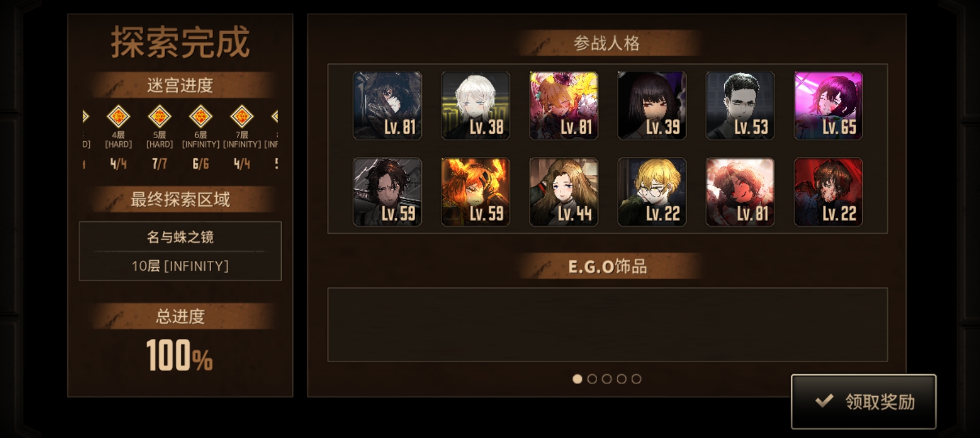Open the Lv.44 long-haired character portrait

[564, 192]
